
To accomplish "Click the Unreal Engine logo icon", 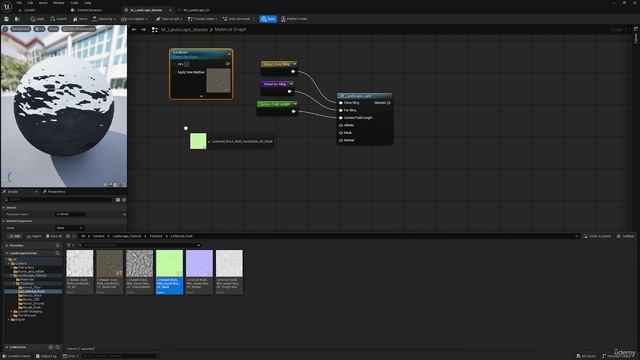I will (x=7, y=6).
